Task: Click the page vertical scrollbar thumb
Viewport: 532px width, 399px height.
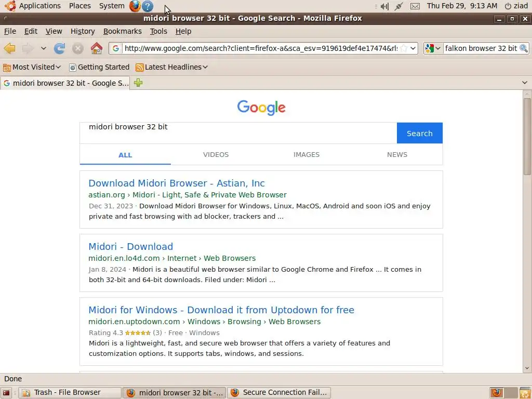Action: 527,137
